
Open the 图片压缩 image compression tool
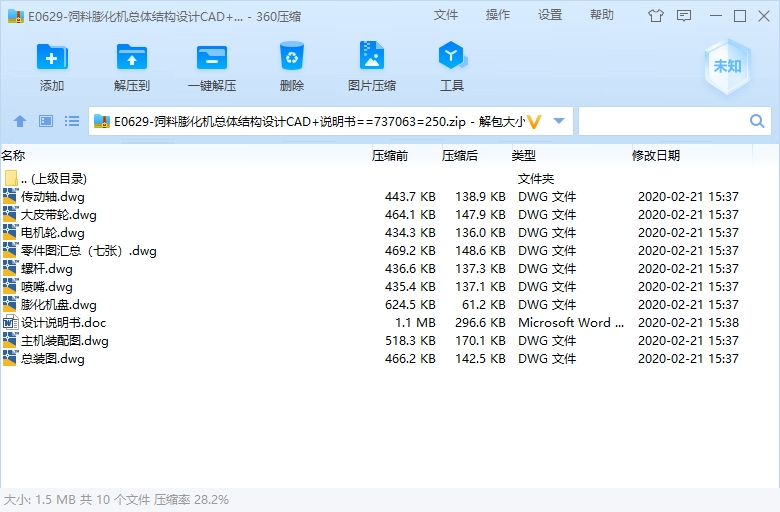point(372,55)
